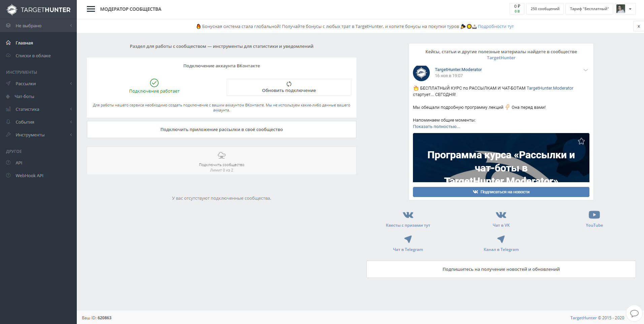The height and width of the screenshot is (324, 644).
Task: Open the Не выбрано community selector
Action: tap(38, 26)
